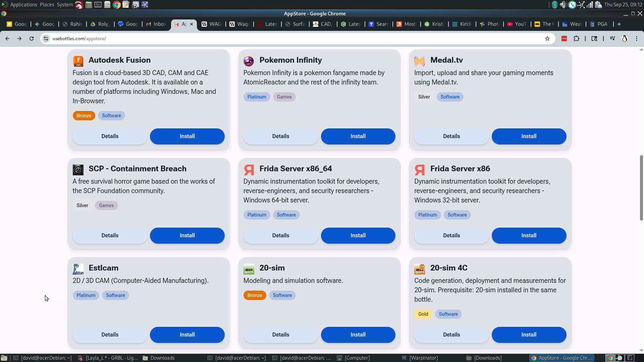Screen dimensions: 644x362
Task: Click the Pokemon Infinity pokeball icon
Action: pos(249,61)
